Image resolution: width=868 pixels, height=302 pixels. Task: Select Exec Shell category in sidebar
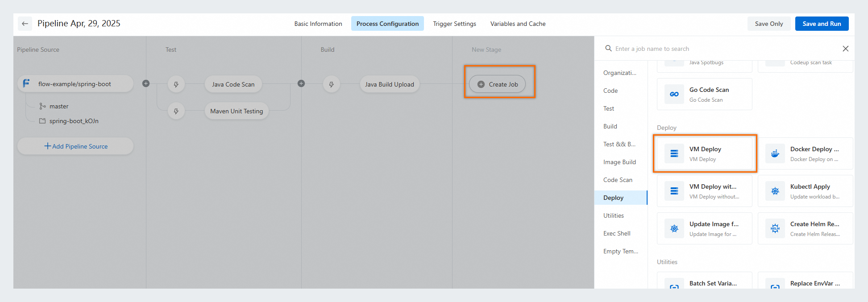[x=621, y=233]
